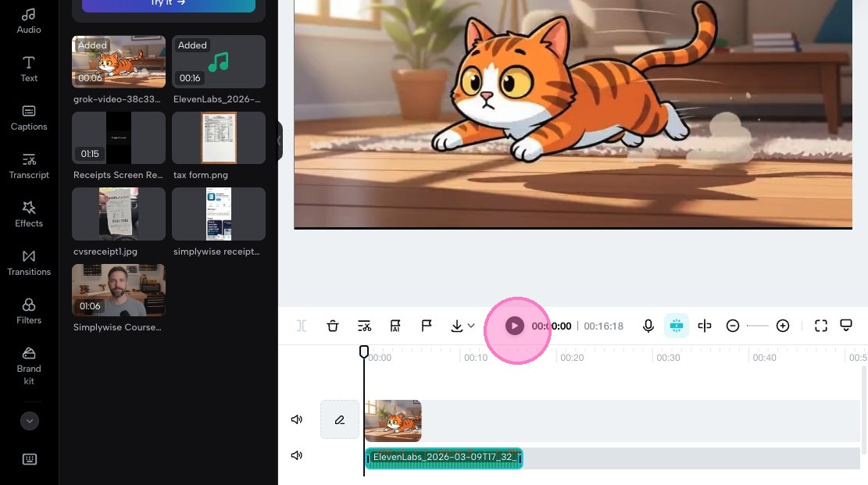Toggle the highlighted snapping button
868x485 pixels.
point(677,326)
